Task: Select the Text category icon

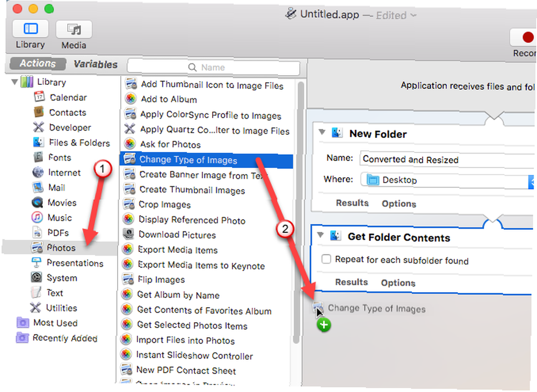Action: point(35,292)
